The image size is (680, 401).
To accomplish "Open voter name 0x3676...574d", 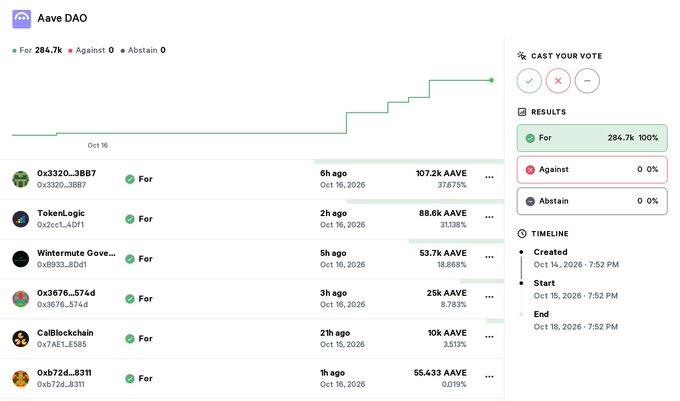I will (66, 293).
